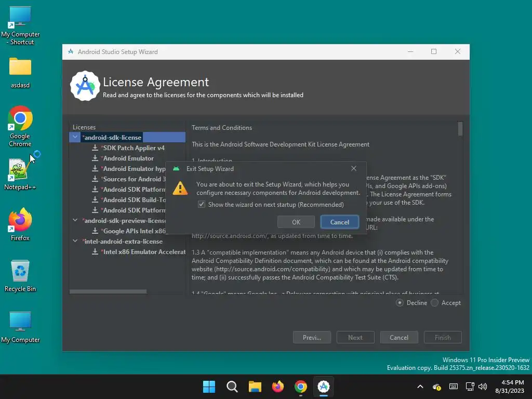Click the touch keyboard tray icon

[453, 387]
